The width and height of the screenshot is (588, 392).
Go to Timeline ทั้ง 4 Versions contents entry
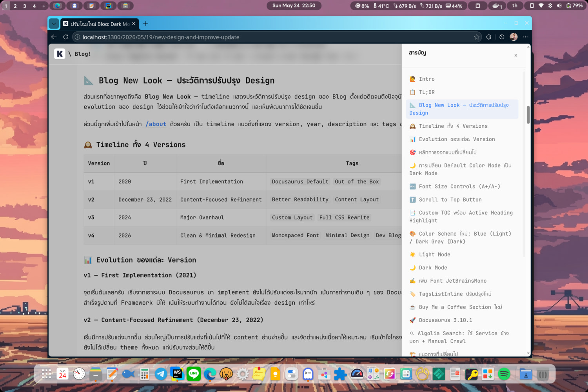(463, 126)
